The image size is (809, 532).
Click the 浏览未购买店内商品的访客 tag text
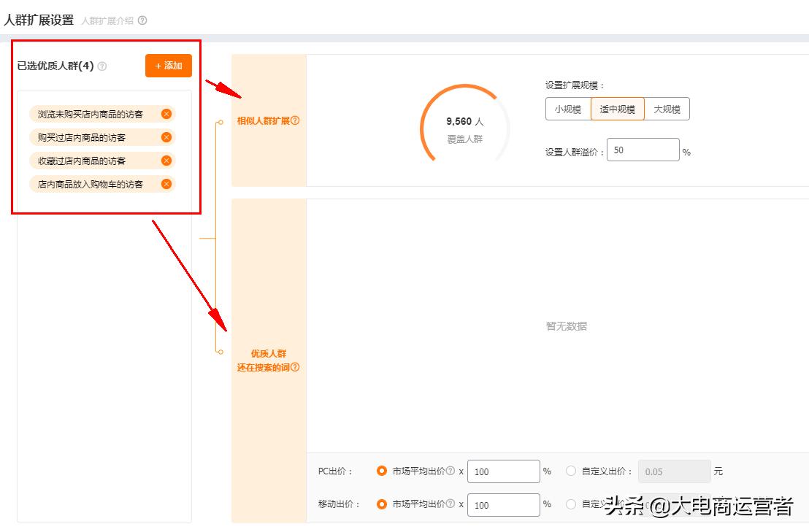tap(91, 114)
